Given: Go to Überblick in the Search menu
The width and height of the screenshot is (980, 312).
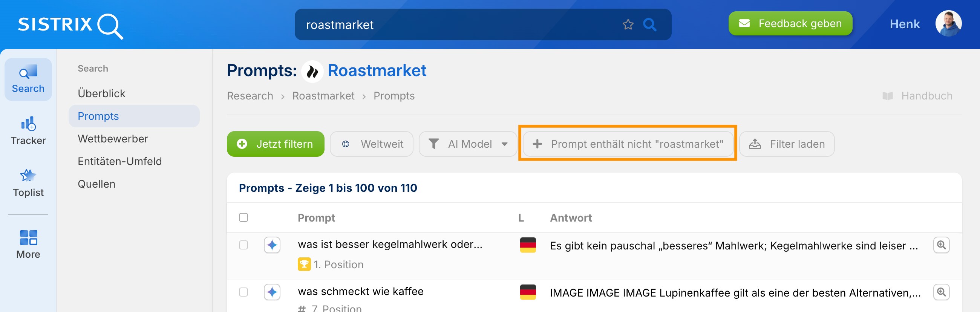Looking at the screenshot, I should (101, 93).
